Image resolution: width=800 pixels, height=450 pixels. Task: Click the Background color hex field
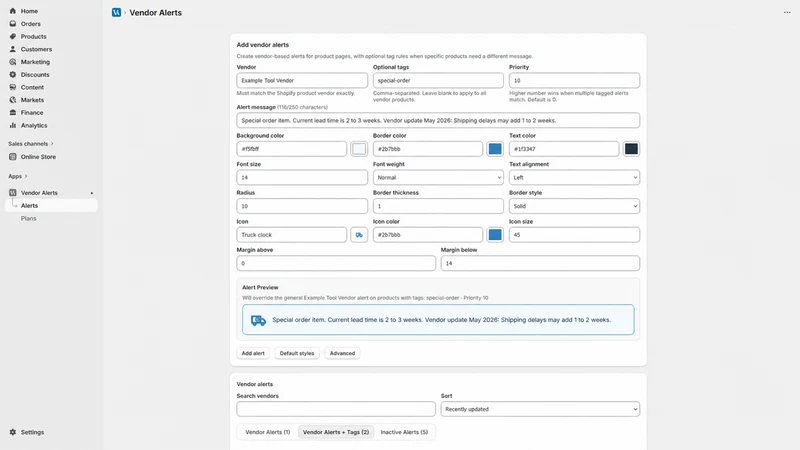point(292,149)
